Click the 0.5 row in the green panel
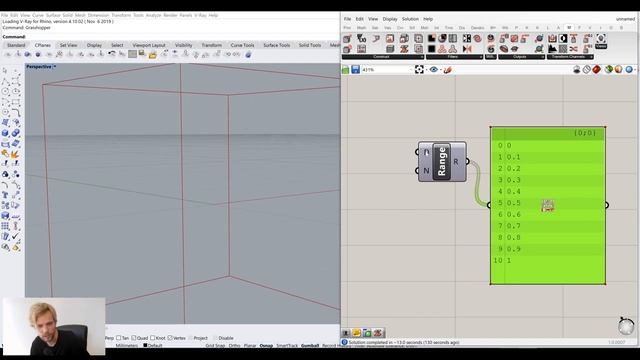Viewport: 640px width, 360px height. [x=547, y=203]
